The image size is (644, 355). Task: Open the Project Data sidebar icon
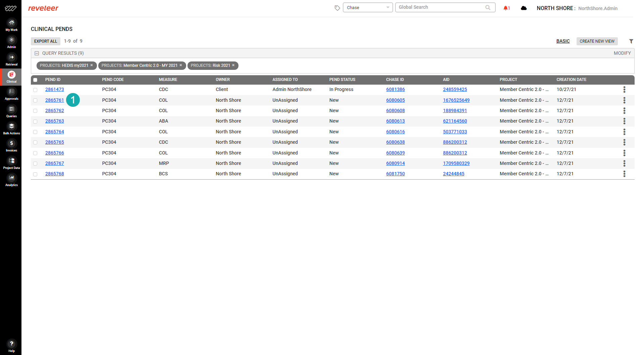(x=11, y=163)
